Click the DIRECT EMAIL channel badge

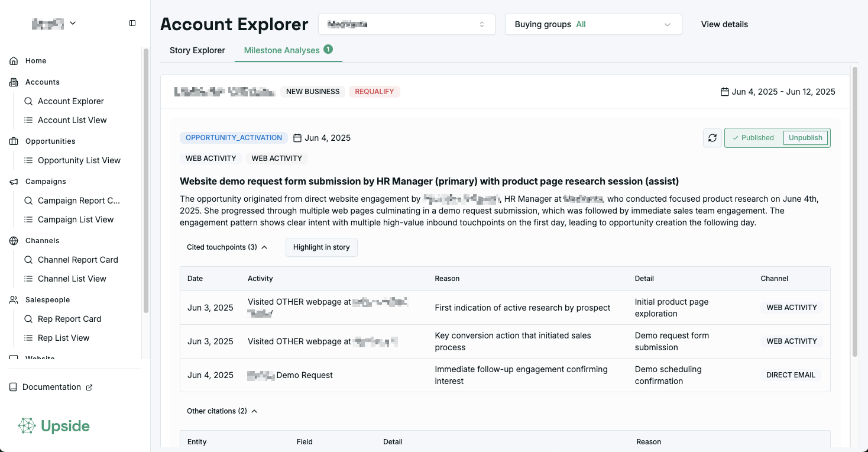point(791,375)
